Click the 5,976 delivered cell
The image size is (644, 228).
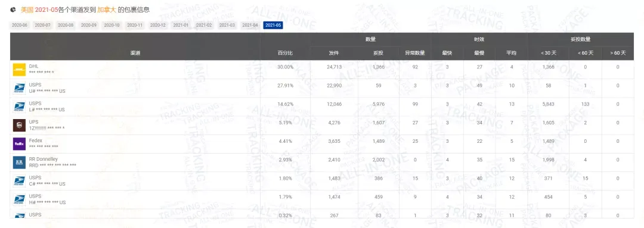coord(378,104)
